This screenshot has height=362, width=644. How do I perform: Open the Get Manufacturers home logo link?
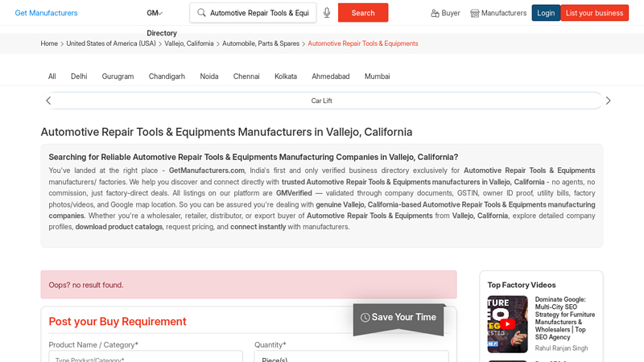pos(46,13)
